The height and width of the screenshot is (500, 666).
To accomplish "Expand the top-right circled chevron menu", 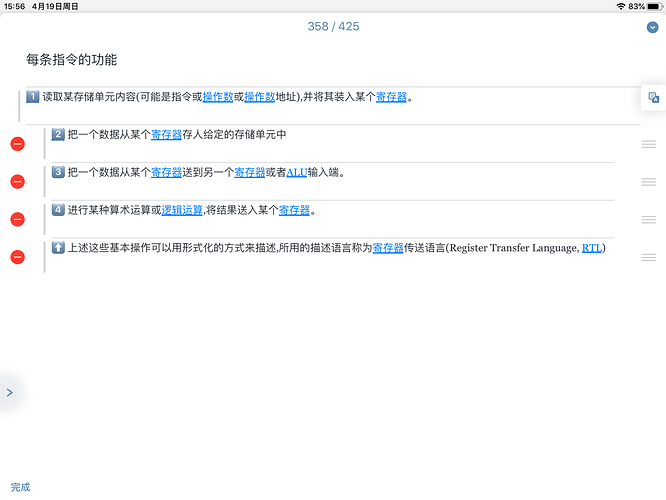I will point(653,27).
